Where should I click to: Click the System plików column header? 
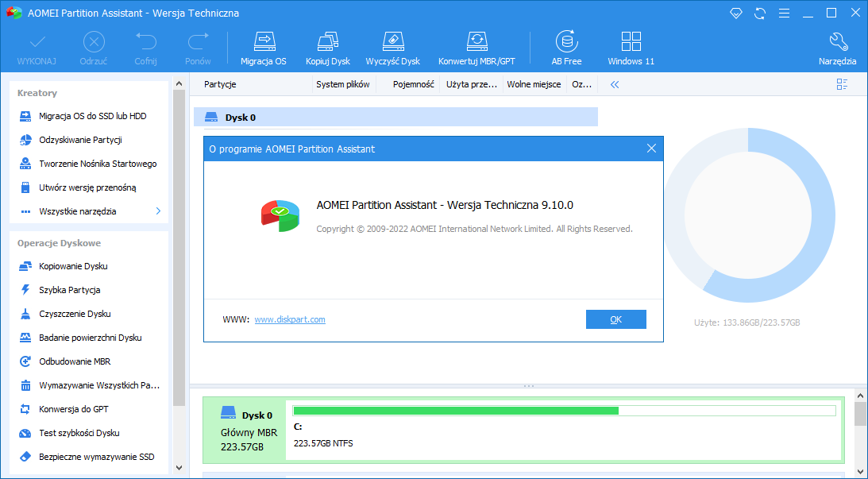click(x=343, y=85)
